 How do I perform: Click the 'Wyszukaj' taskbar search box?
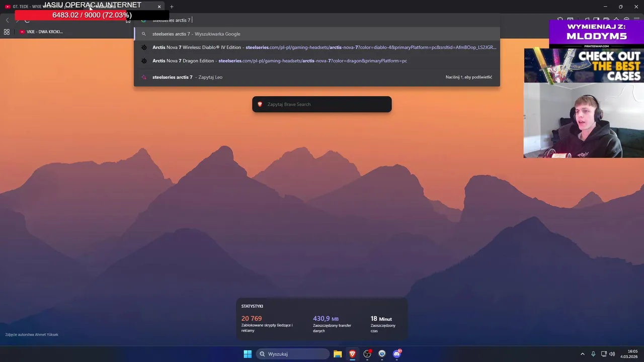(293, 354)
